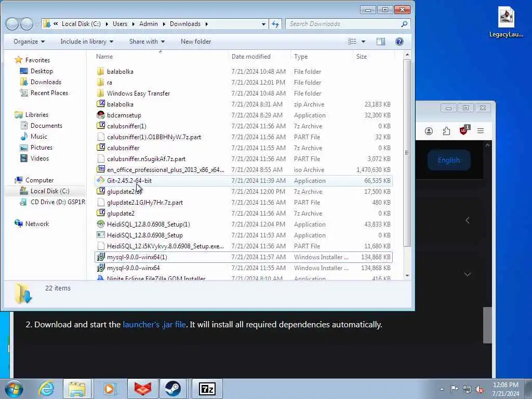Click the Windows Easy Transfer folder icon
The image size is (532, 399).
(100, 93)
